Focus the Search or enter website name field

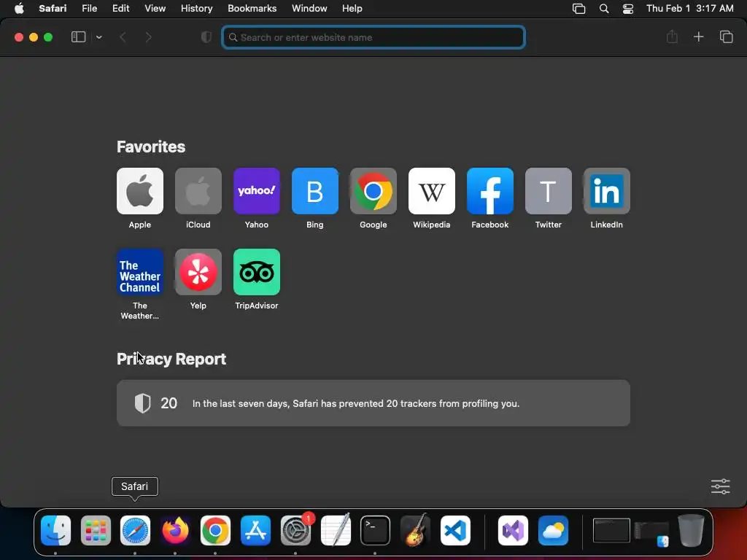coord(373,37)
